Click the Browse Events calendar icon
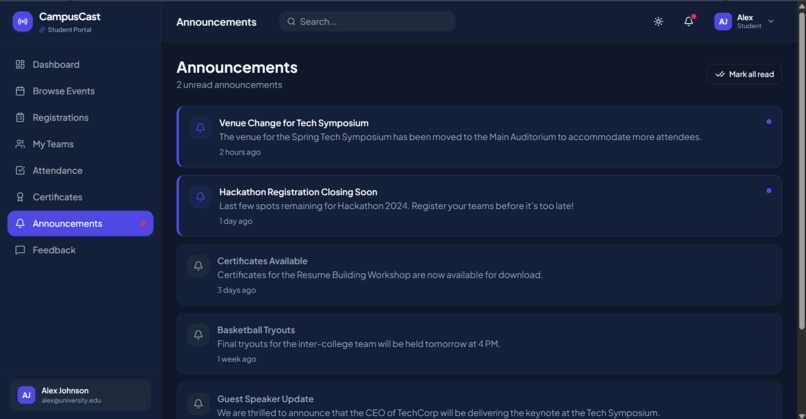This screenshot has height=419, width=806. (x=20, y=91)
